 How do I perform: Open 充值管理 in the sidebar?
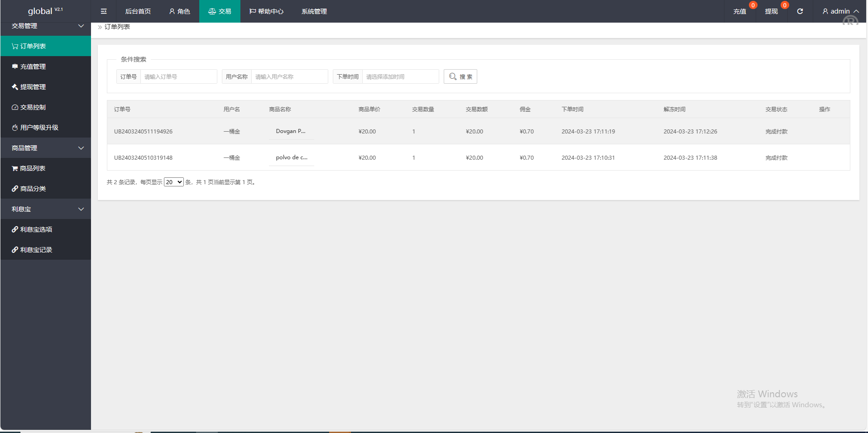click(33, 67)
